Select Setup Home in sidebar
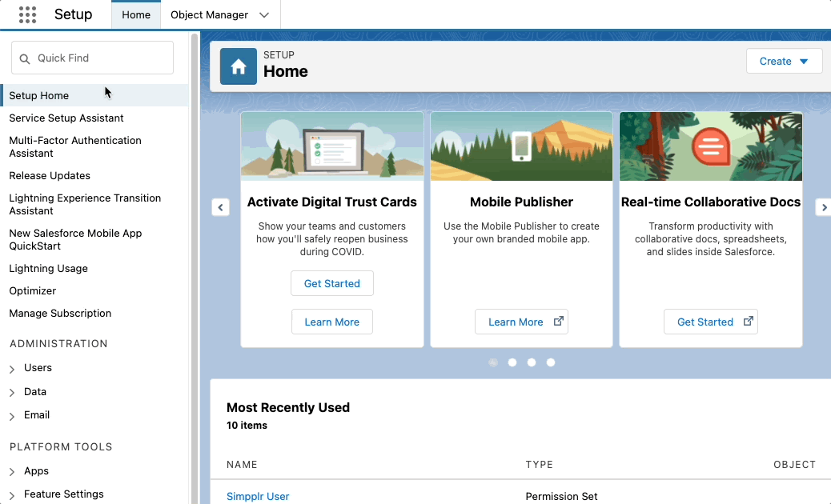The width and height of the screenshot is (831, 504). pos(94,95)
